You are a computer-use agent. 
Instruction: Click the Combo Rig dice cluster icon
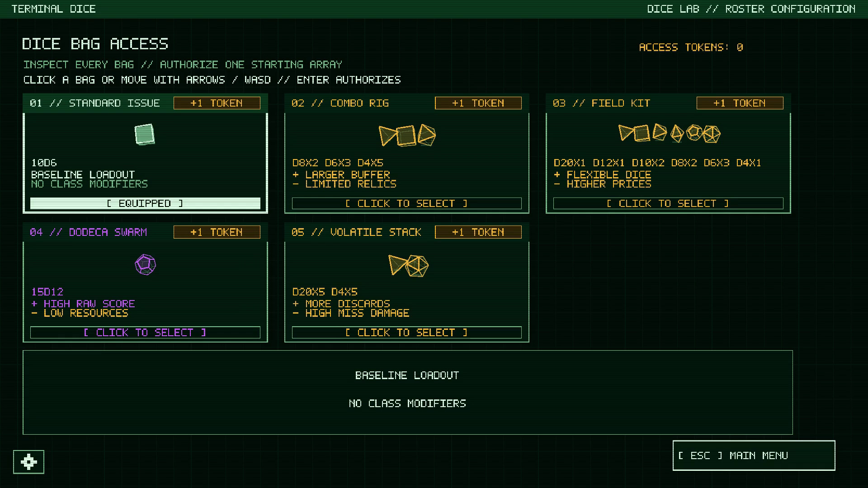[x=407, y=135]
